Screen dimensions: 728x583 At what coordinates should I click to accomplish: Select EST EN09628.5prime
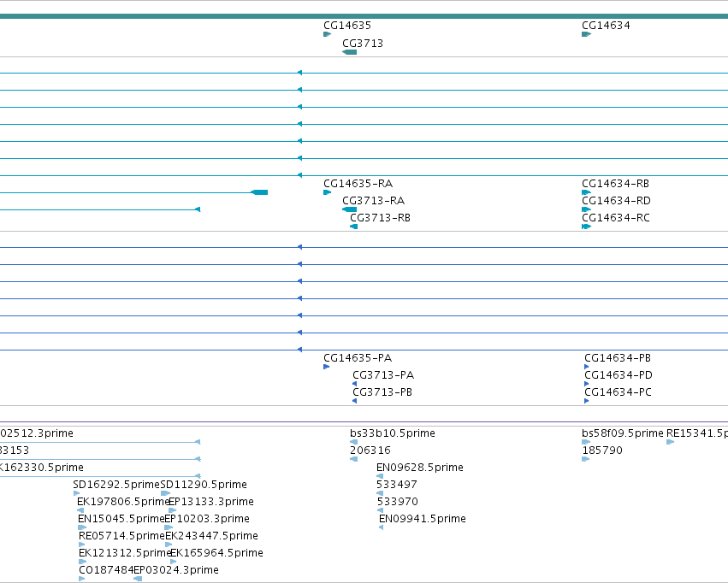[420, 468]
